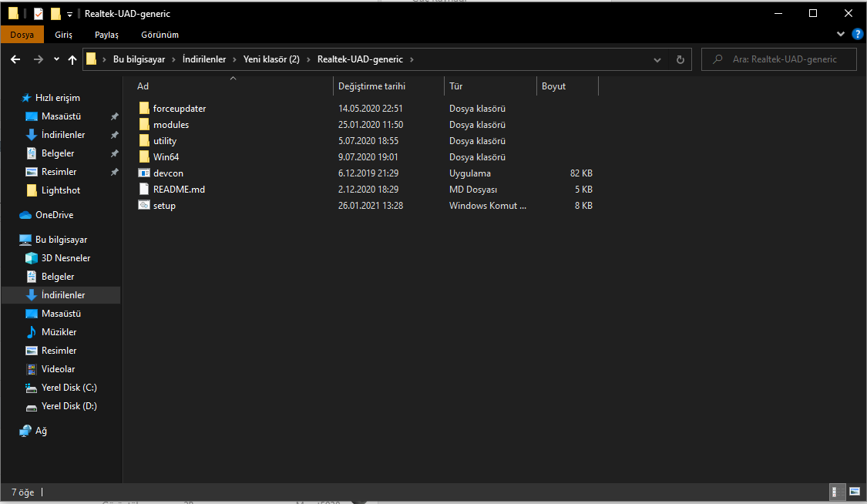Click the 7 öğe status bar count

click(x=22, y=492)
